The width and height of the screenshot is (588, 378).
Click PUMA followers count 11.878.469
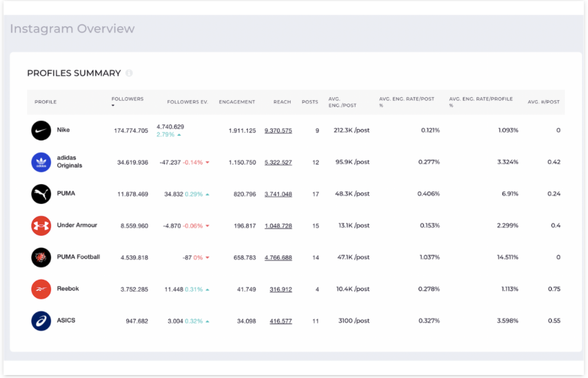[x=133, y=194]
